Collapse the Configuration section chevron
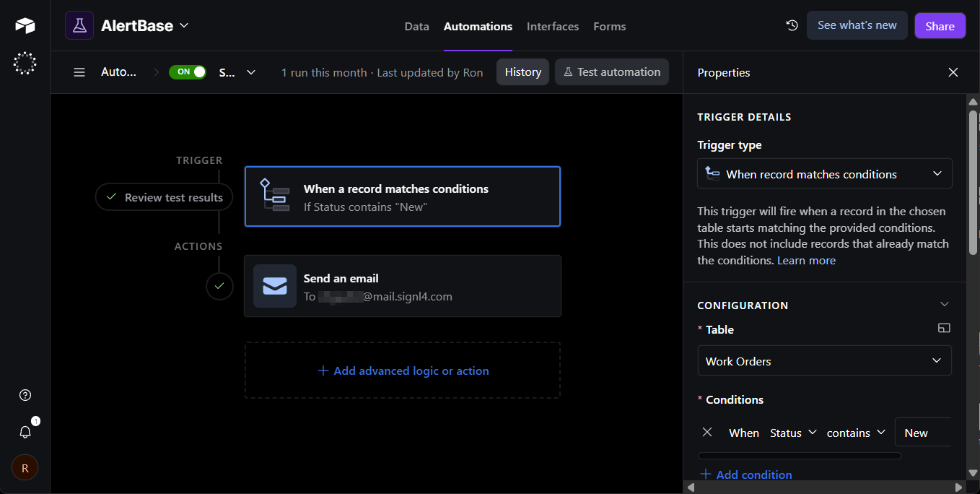This screenshot has width=980, height=494. [945, 304]
